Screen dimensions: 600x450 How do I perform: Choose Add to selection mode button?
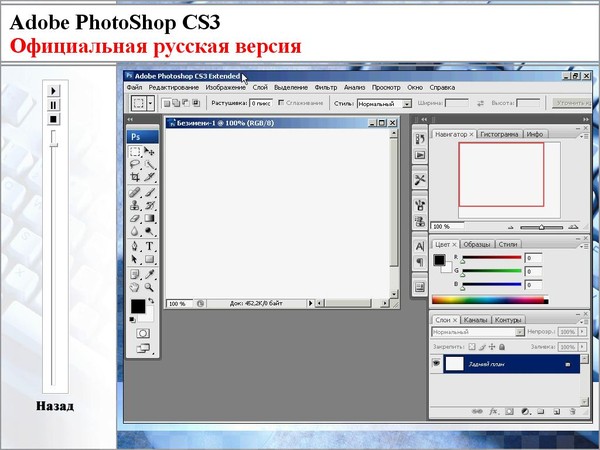point(176,103)
